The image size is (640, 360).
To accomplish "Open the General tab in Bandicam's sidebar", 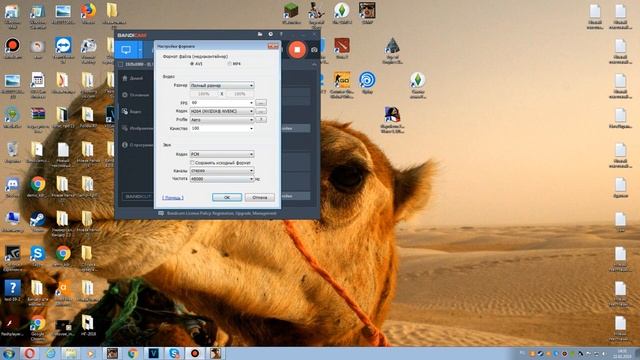I will tap(136, 95).
